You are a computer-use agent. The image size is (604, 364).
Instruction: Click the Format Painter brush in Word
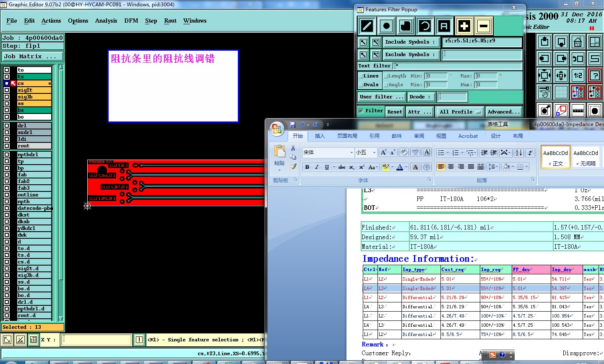pos(293,166)
